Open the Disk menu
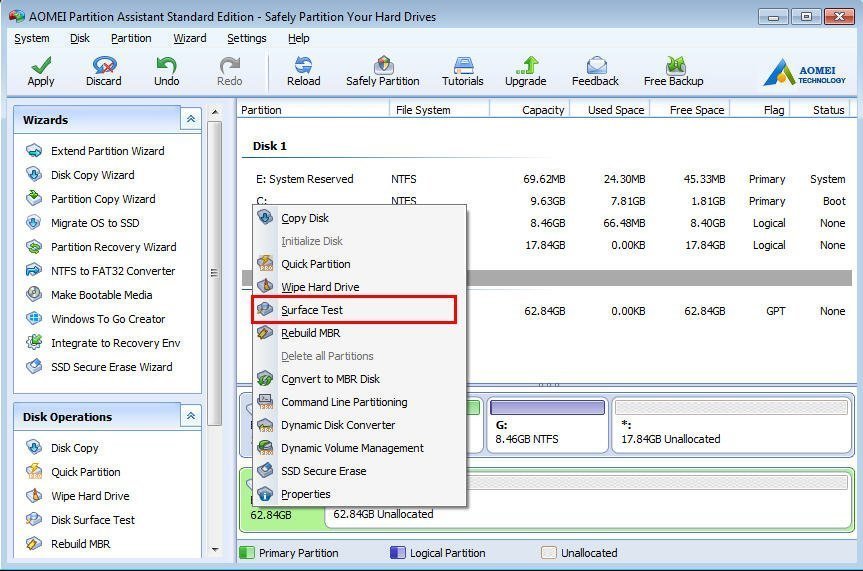The width and height of the screenshot is (863, 571). 80,39
